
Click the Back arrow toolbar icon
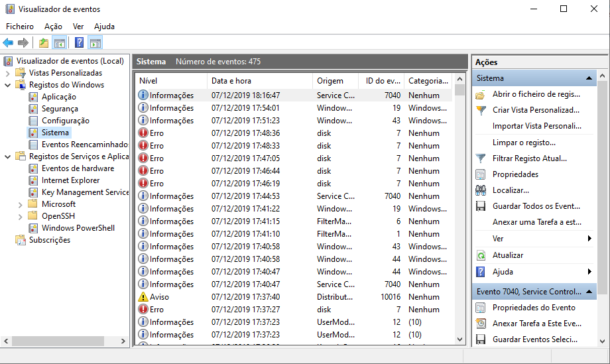(x=8, y=43)
